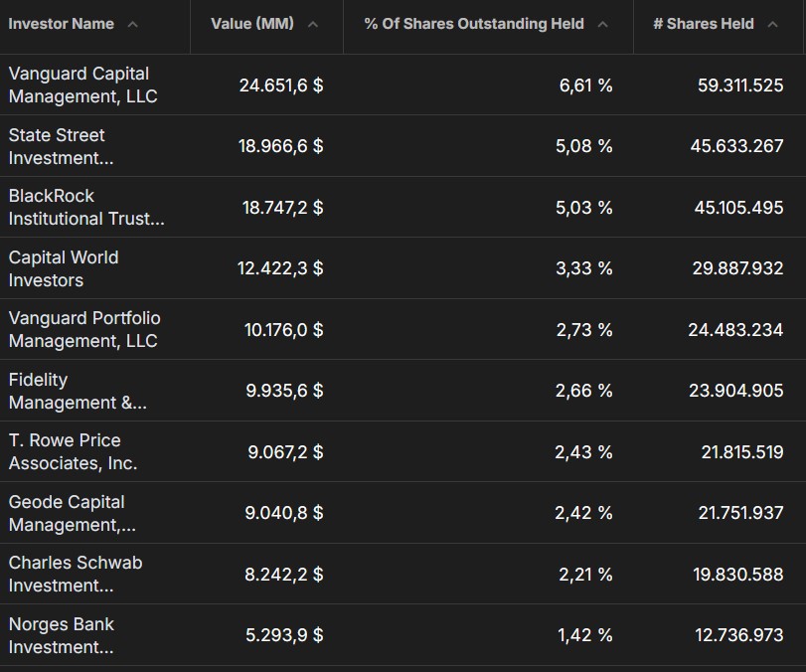806x672 pixels.
Task: Select BlackRock Institutional Trust investor name
Action: click(86, 207)
